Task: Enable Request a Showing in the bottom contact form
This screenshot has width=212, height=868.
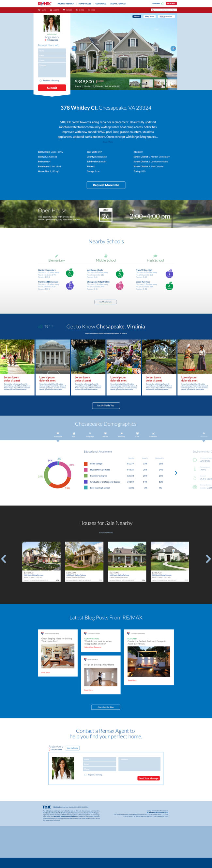Action: 85,775
